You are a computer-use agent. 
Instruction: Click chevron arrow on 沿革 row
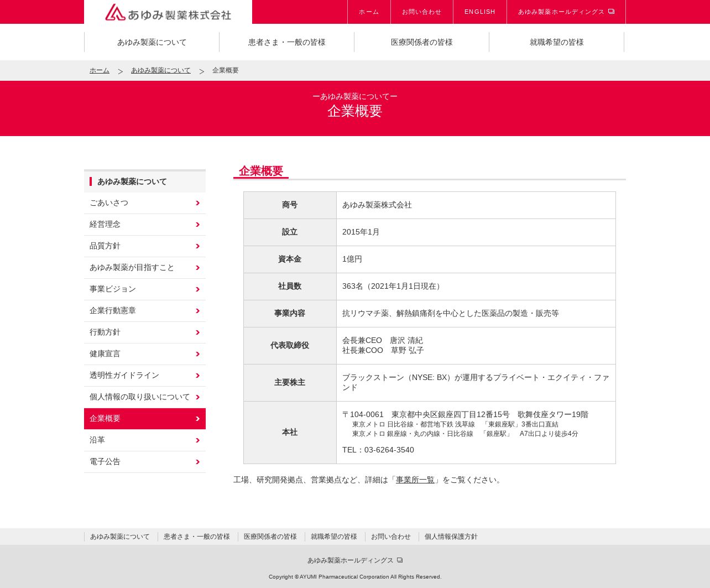click(197, 440)
